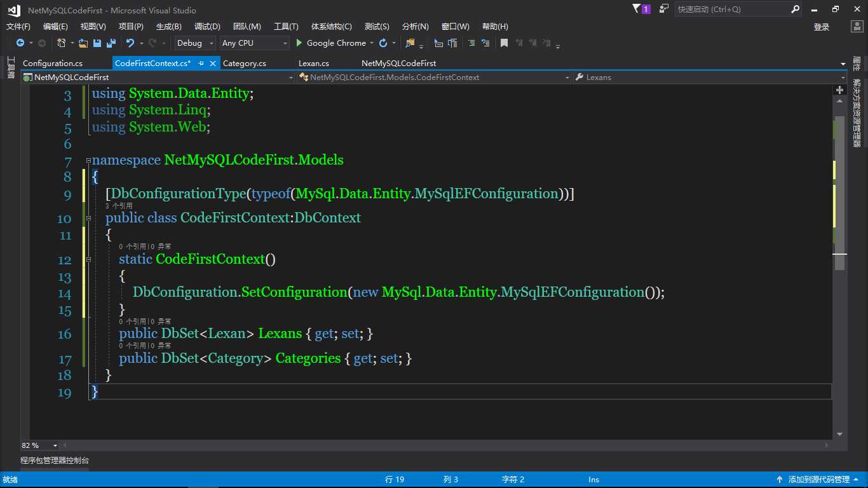Click 添加到源代码管理 in the status bar

tap(818, 480)
